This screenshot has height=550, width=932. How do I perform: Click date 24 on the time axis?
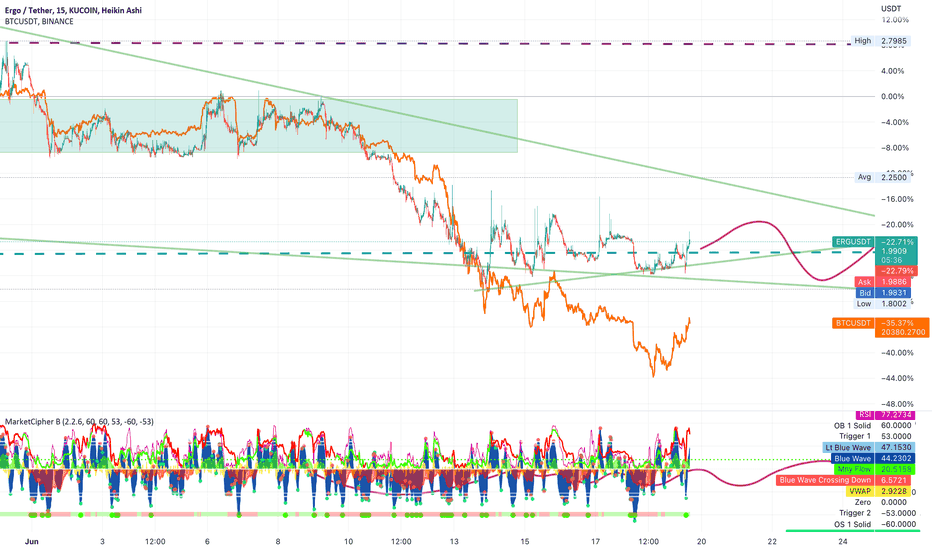click(x=843, y=541)
